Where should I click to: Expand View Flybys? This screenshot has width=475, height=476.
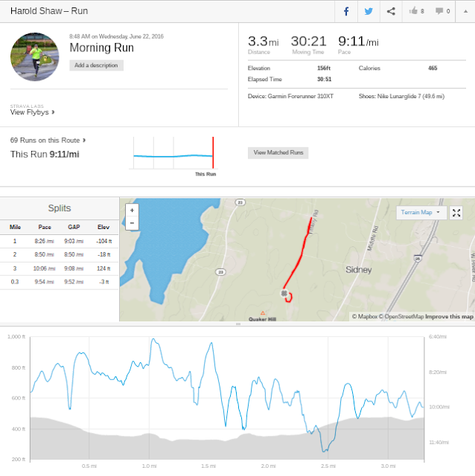coord(33,112)
